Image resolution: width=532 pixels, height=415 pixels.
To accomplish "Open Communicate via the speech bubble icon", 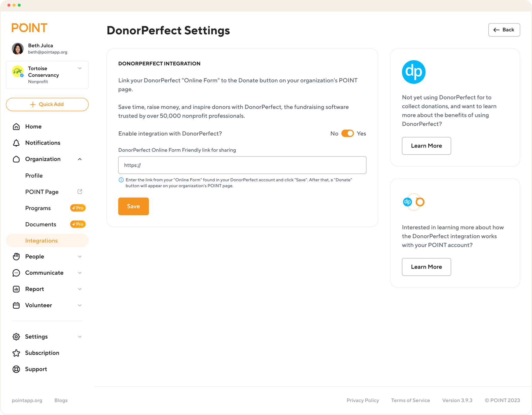I will (x=16, y=273).
